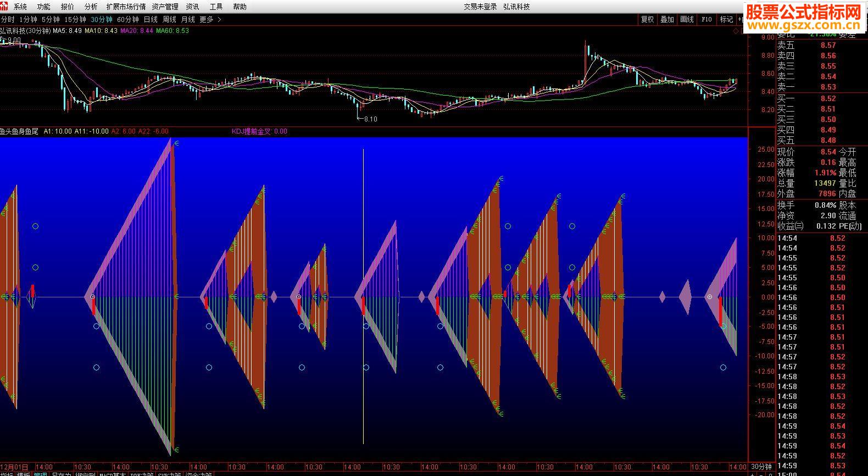Open the 资讯 menu
This screenshot has width=868, height=476.
(192, 7)
